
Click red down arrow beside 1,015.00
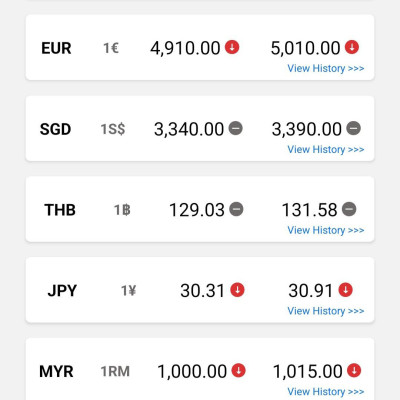click(x=354, y=370)
